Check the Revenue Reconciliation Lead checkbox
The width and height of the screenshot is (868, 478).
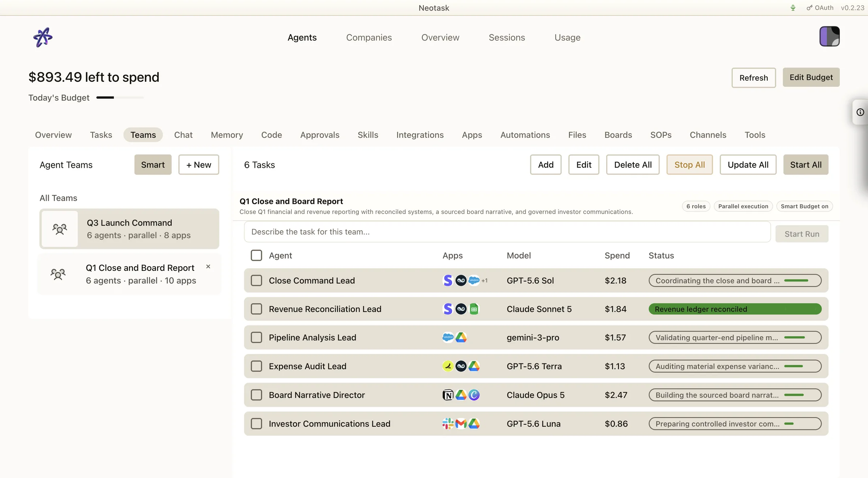(256, 309)
